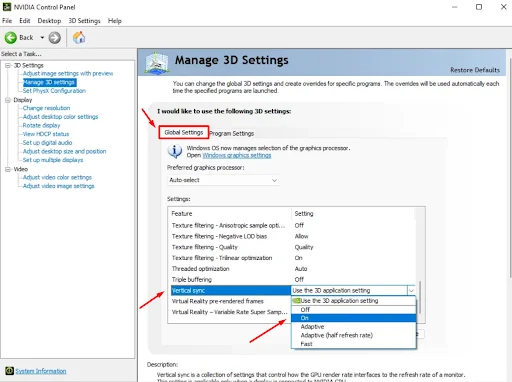Screen dimensions: 512x382
Task: Open View HDCP status page
Action: 46,134
